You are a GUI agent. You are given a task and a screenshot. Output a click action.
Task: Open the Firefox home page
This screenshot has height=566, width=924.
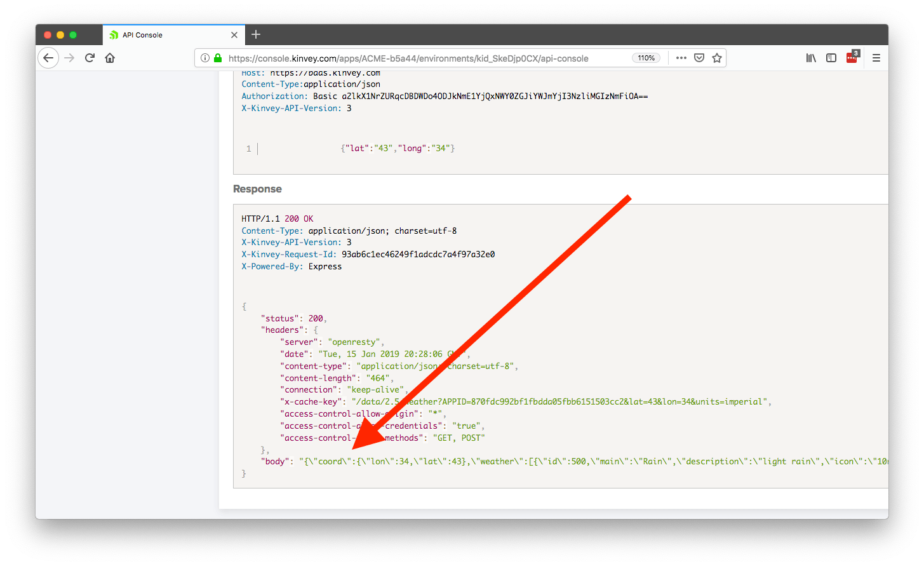coord(110,58)
